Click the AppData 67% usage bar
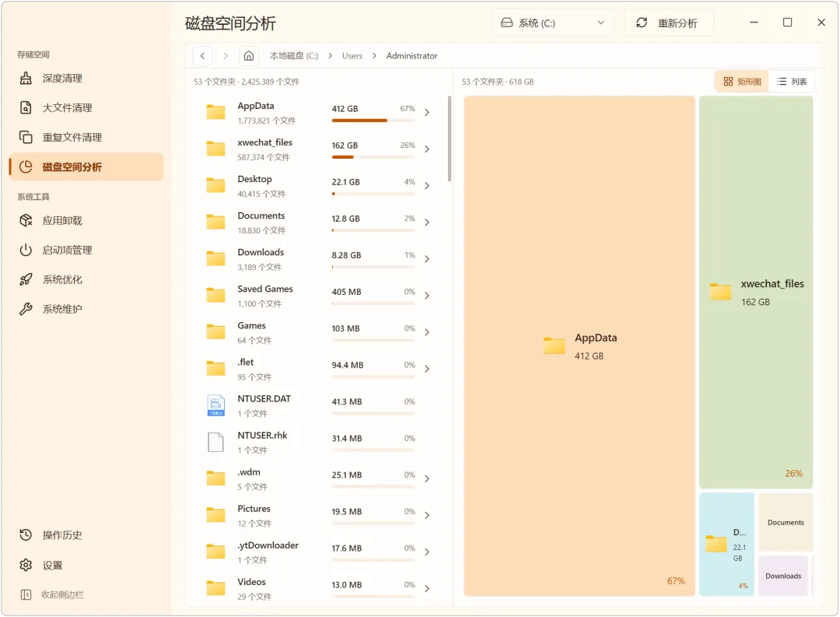 [x=373, y=121]
